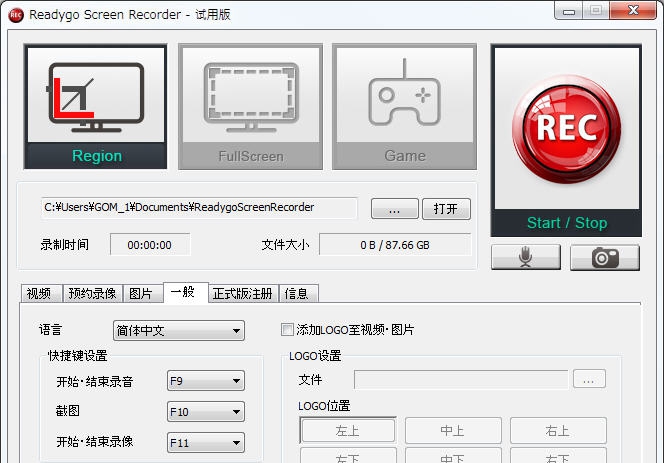The height and width of the screenshot is (463, 664).
Task: Go to the 正式版注册 tab
Action: click(243, 293)
